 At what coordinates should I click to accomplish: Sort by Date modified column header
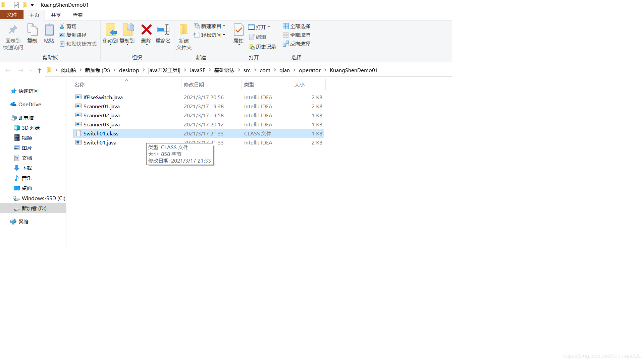[x=211, y=84]
